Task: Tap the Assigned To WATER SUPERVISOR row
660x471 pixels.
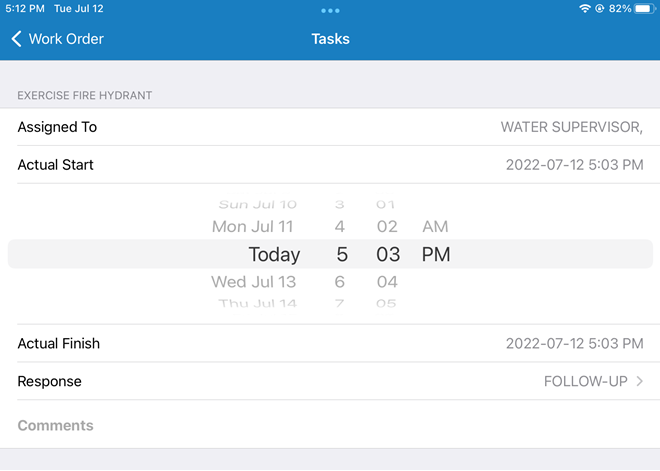Action: pos(330,127)
